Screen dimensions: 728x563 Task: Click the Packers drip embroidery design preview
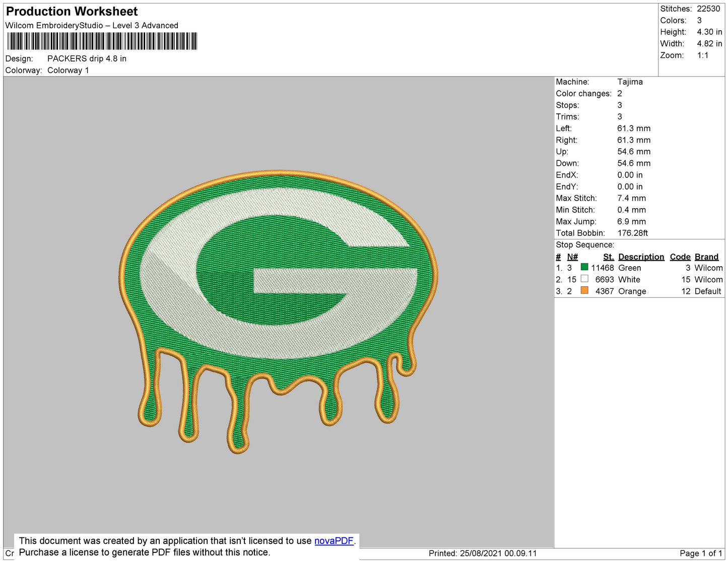[x=278, y=311]
